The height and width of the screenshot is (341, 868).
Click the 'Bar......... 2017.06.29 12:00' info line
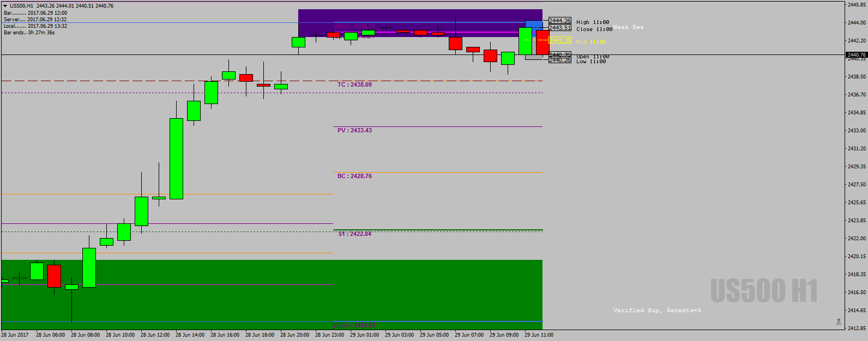coord(35,13)
